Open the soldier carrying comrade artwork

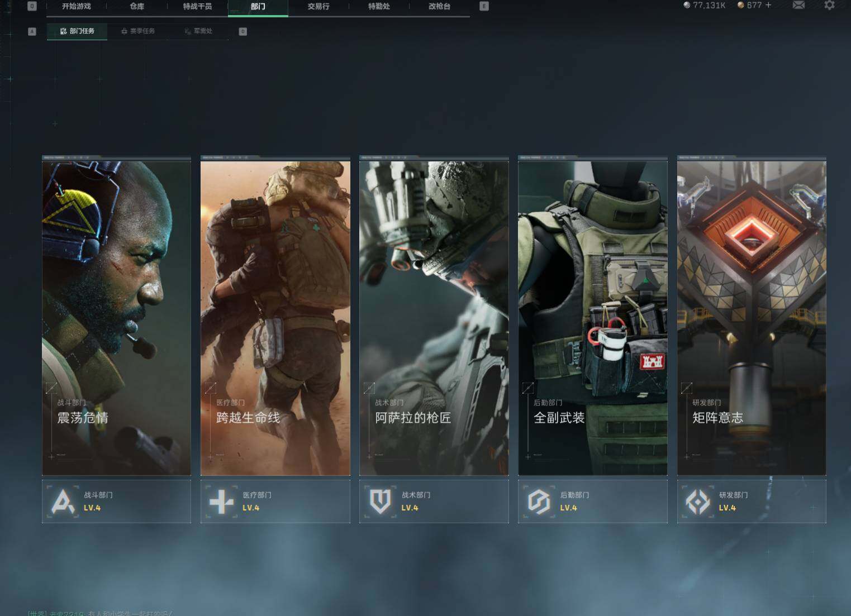click(275, 318)
